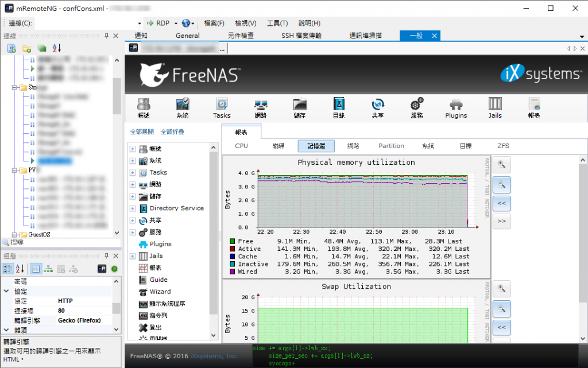The height and width of the screenshot is (368, 588).
Task: Open the 報表 icon in FreeNAS toolbar
Action: (534, 108)
